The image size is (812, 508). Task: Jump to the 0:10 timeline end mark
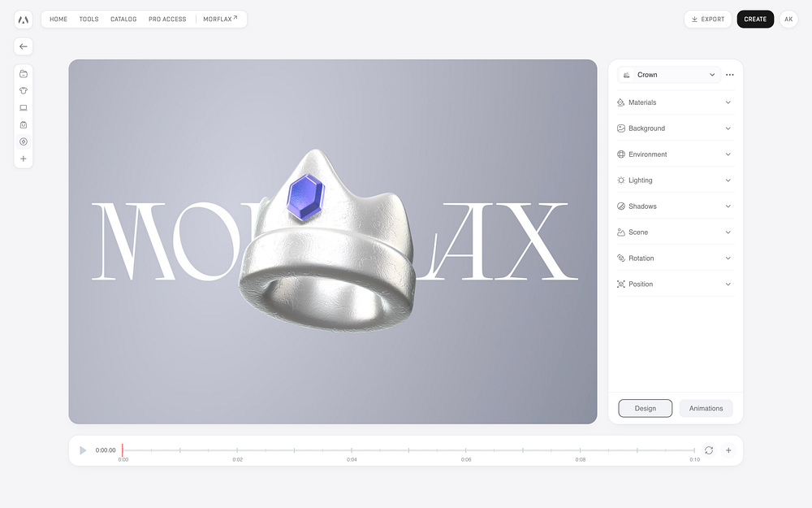[x=694, y=459]
